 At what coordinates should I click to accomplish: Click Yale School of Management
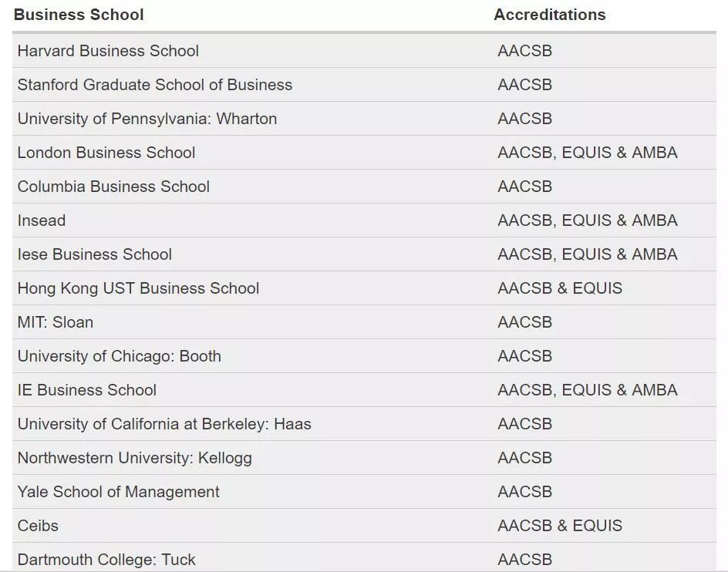pyautogui.click(x=119, y=492)
